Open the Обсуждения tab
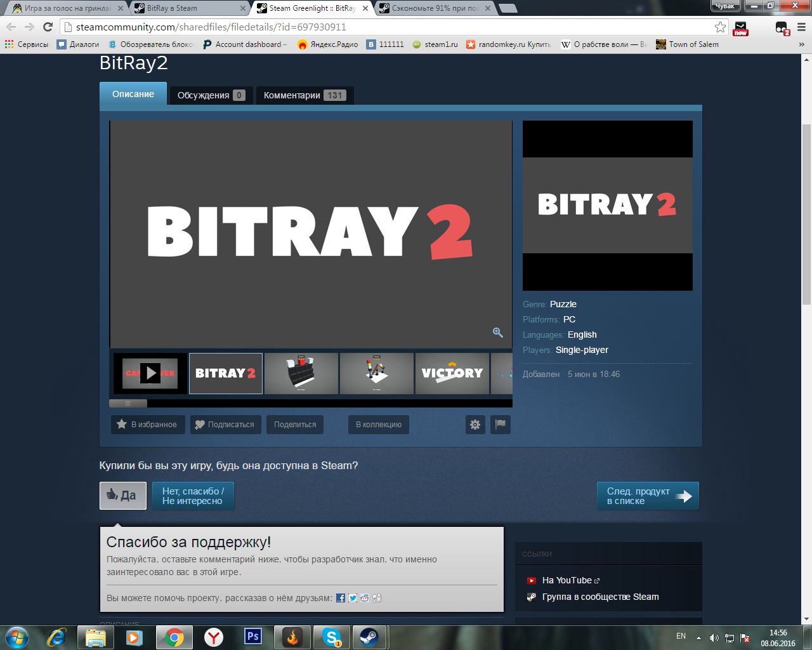The width and height of the screenshot is (812, 650). (x=211, y=95)
